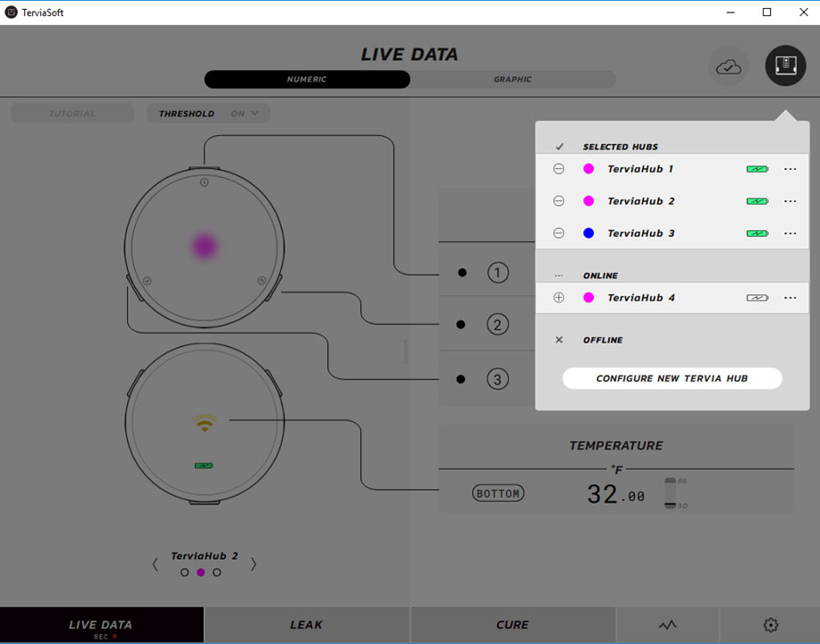Image resolution: width=820 pixels, height=644 pixels.
Task: Open more options for TerviaHub 3
Action: (x=790, y=233)
